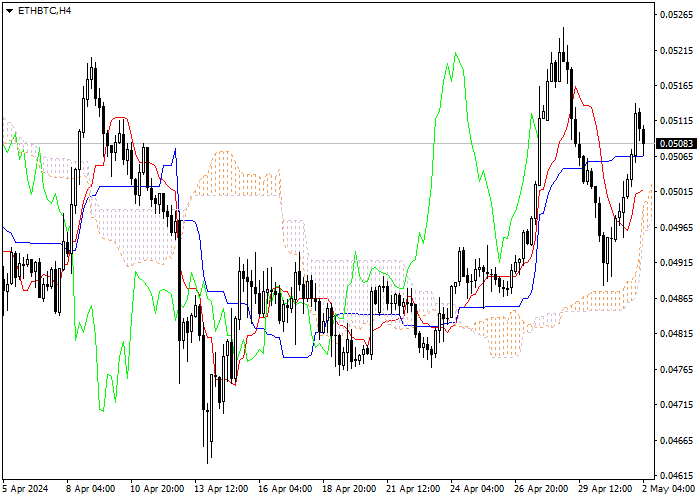This screenshot has width=700, height=500.
Task: Click the current price tag 0.05083
Action: 677,144
